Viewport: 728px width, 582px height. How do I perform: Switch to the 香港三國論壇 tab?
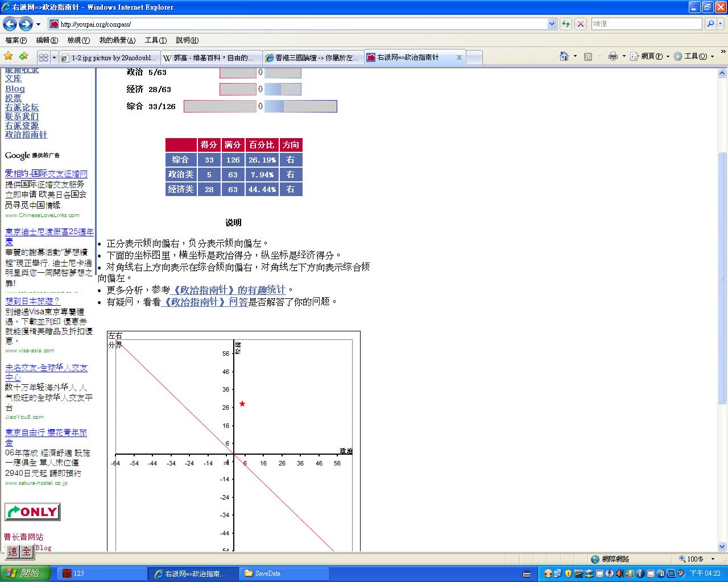click(x=313, y=57)
